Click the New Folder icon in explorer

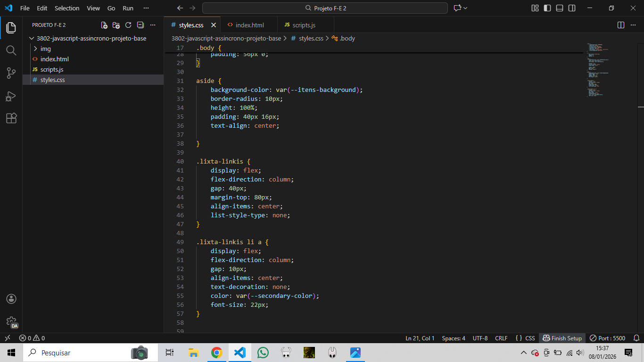click(116, 25)
